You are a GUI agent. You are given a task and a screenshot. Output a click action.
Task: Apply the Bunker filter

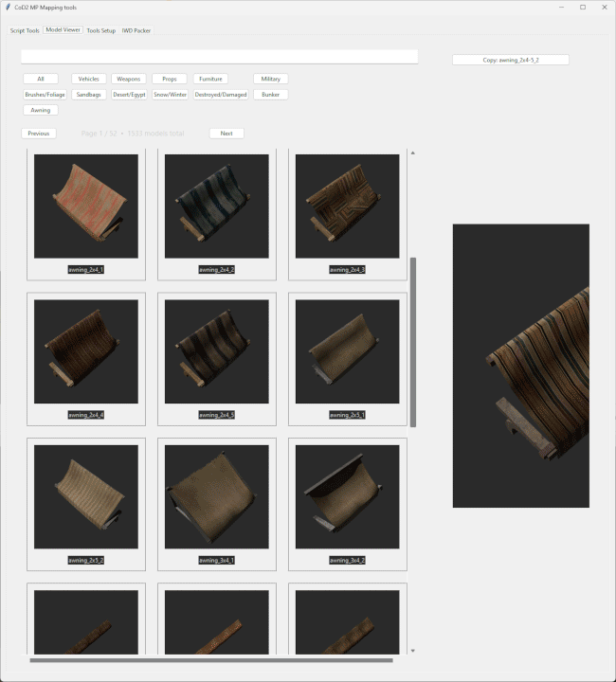pyautogui.click(x=271, y=95)
